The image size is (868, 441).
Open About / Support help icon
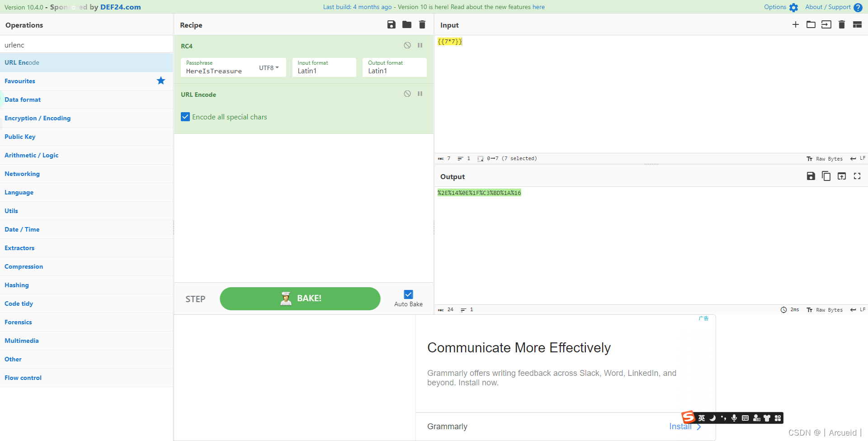coord(858,7)
